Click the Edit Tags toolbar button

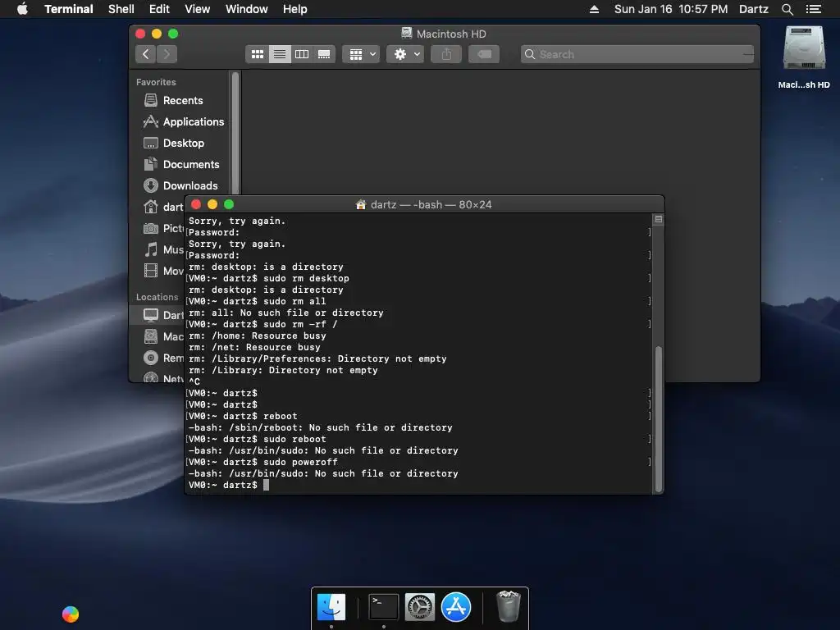[484, 54]
